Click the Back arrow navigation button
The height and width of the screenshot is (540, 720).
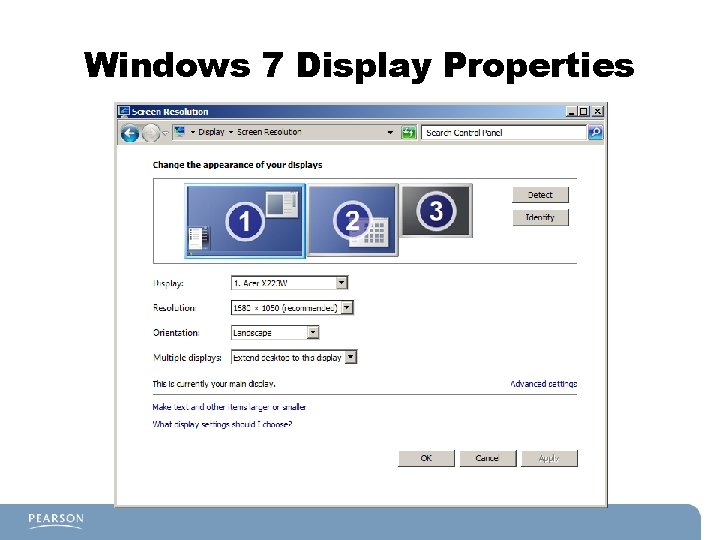tap(130, 133)
